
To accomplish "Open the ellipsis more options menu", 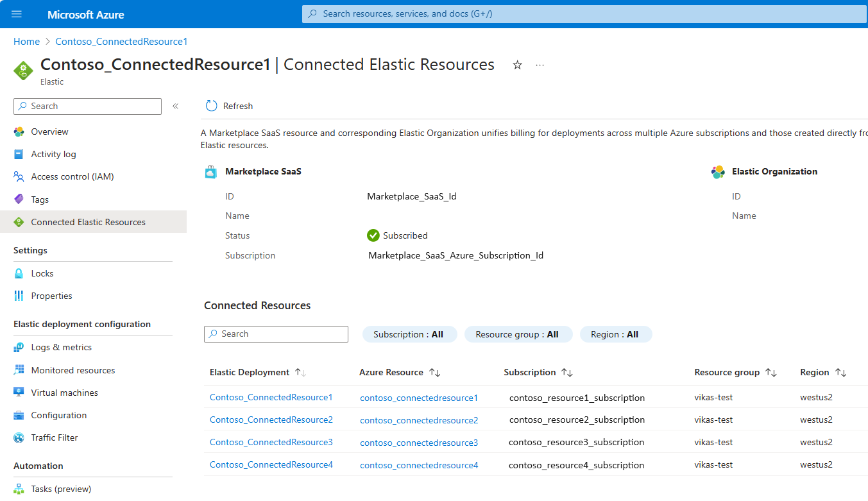I will pyautogui.click(x=540, y=65).
